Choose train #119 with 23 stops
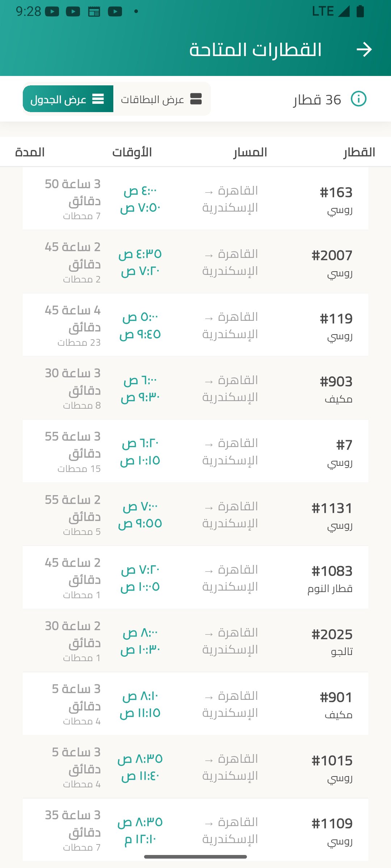 (195, 325)
